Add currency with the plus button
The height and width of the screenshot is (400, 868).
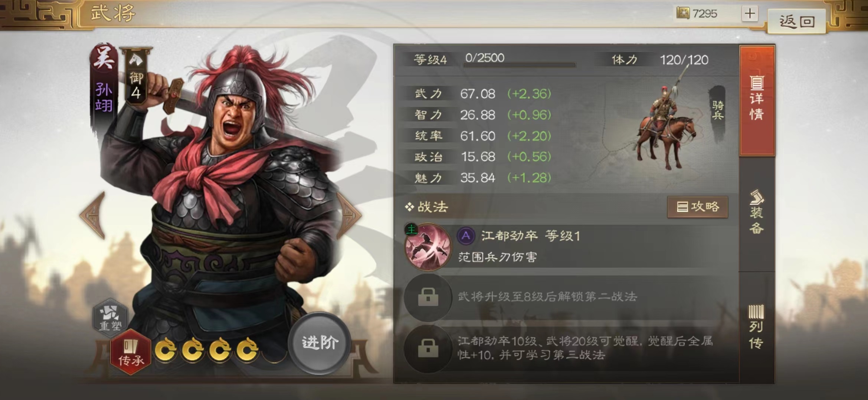[750, 14]
